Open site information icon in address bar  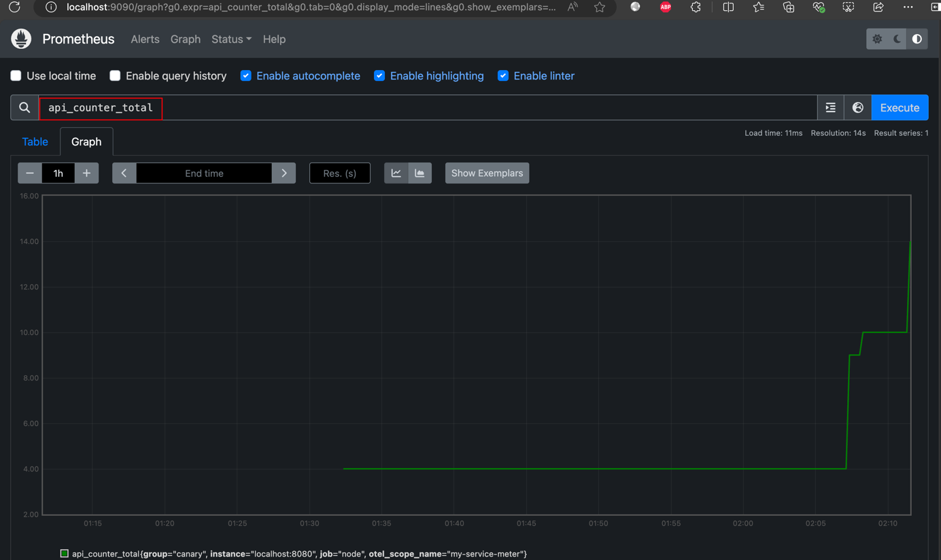[50, 7]
